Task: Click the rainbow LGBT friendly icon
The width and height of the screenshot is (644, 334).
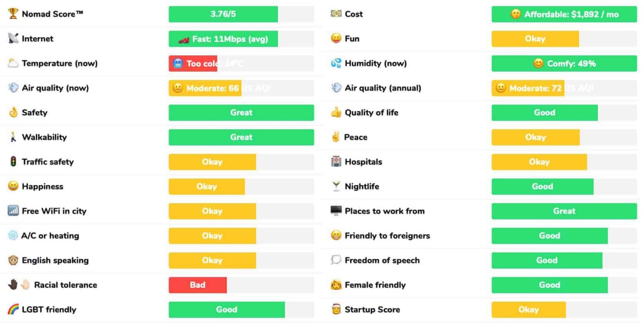Action: [x=13, y=310]
